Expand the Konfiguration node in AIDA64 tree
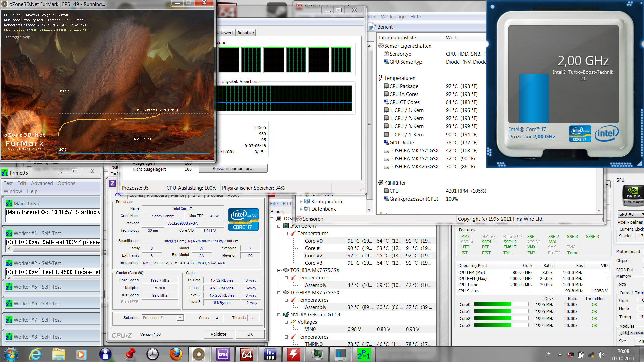 [301, 202]
